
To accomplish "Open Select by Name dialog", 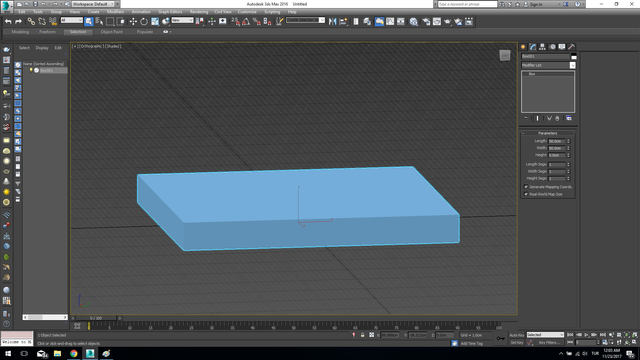I will (99, 21).
